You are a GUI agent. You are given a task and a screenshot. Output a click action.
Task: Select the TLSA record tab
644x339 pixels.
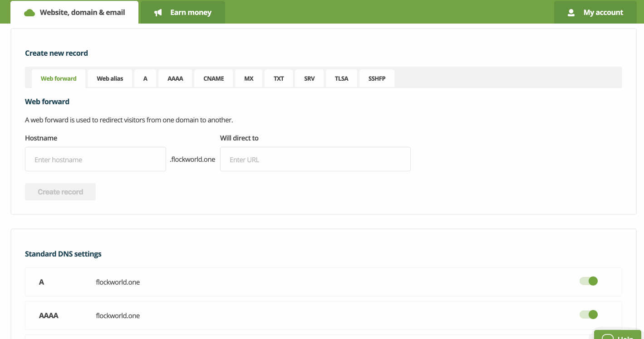click(x=342, y=78)
